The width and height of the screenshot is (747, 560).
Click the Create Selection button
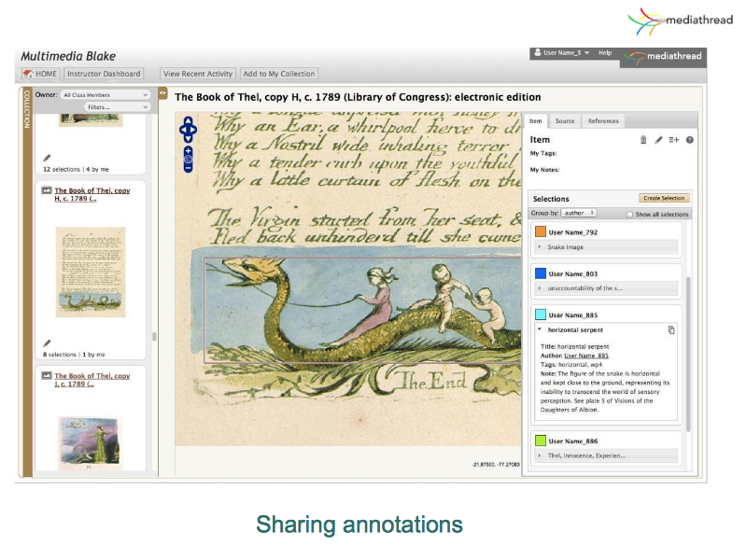(x=664, y=198)
